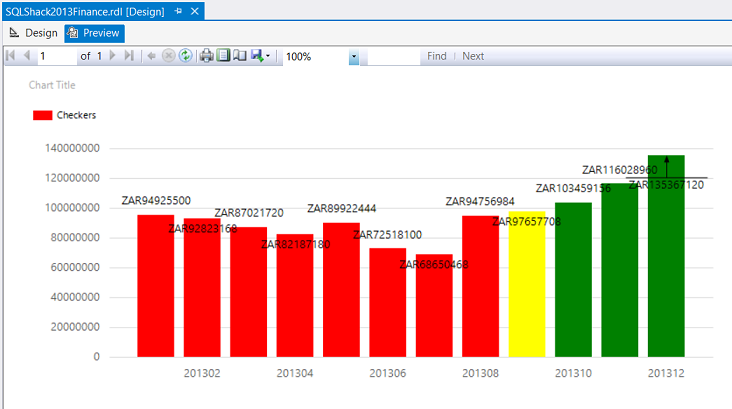The image size is (732, 409).
Task: Click the 201302 axis label
Action: click(x=202, y=373)
